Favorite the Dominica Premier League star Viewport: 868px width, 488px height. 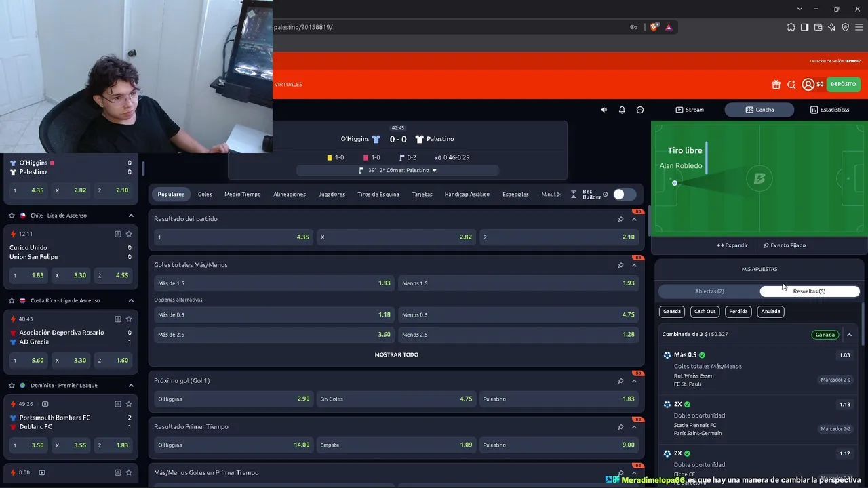click(x=12, y=386)
